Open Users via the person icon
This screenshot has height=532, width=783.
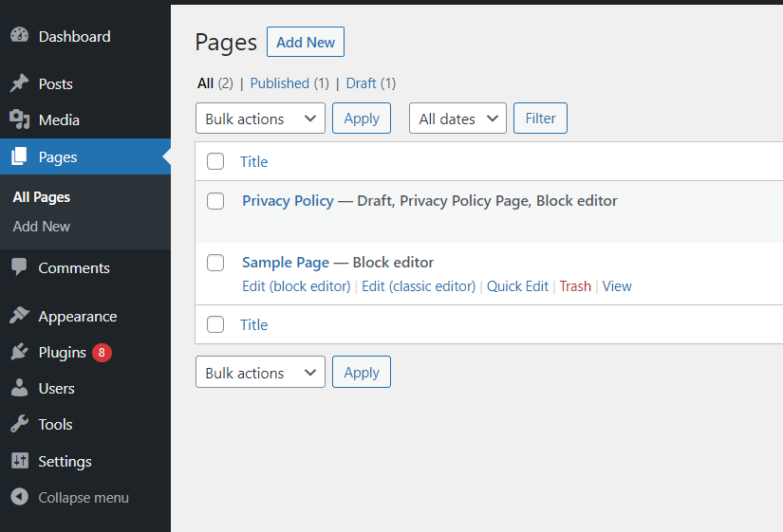[20, 388]
